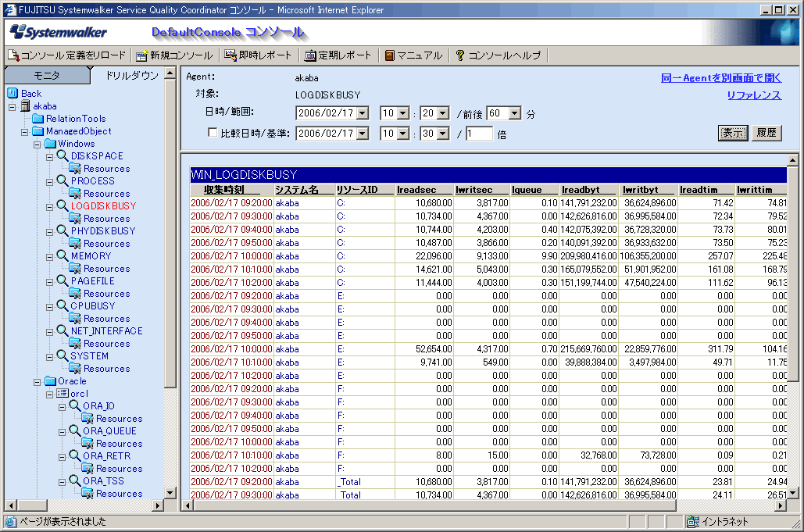Click the Resources icon under MEMORY

click(75, 269)
